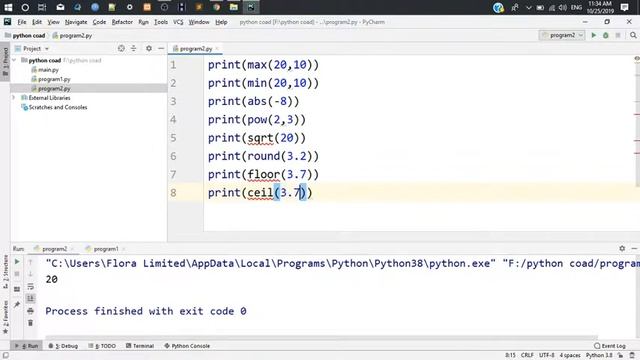Click the Python 3.8 interpreter in status bar
Screen dimensions: 640x360
tap(599, 356)
